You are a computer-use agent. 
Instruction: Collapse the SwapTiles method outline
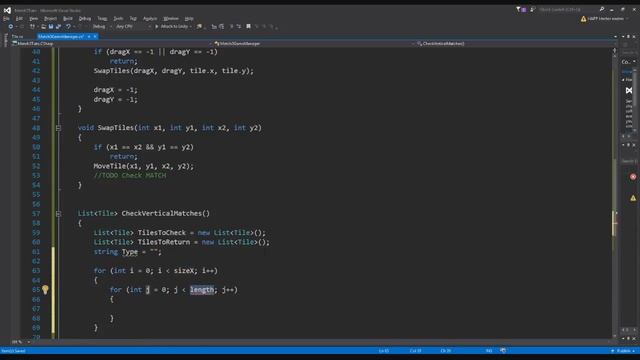point(58,128)
